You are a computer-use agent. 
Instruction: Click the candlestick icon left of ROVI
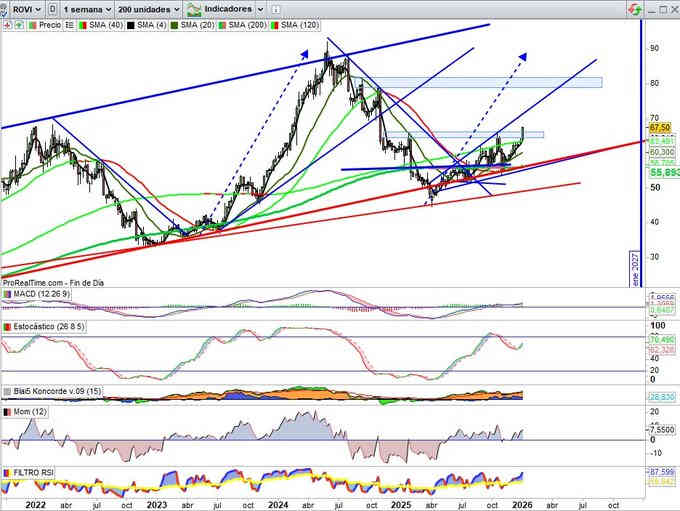6,8
